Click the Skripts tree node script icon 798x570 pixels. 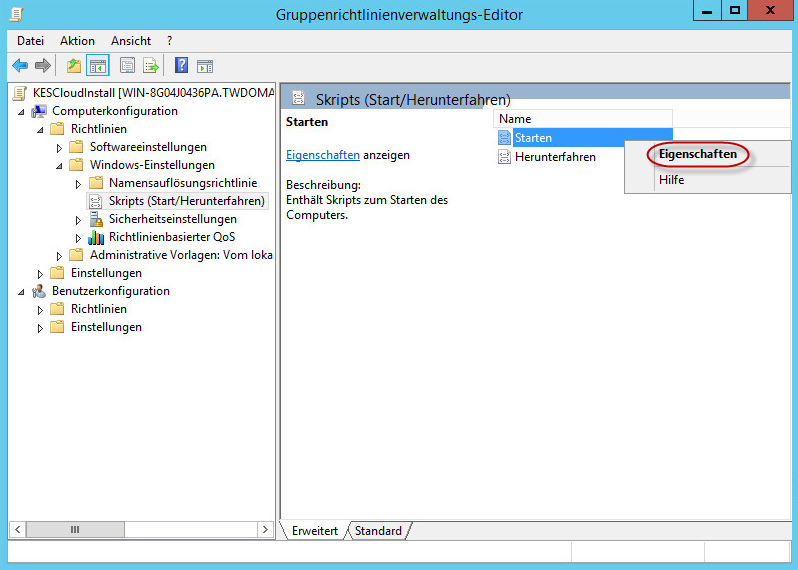point(95,202)
